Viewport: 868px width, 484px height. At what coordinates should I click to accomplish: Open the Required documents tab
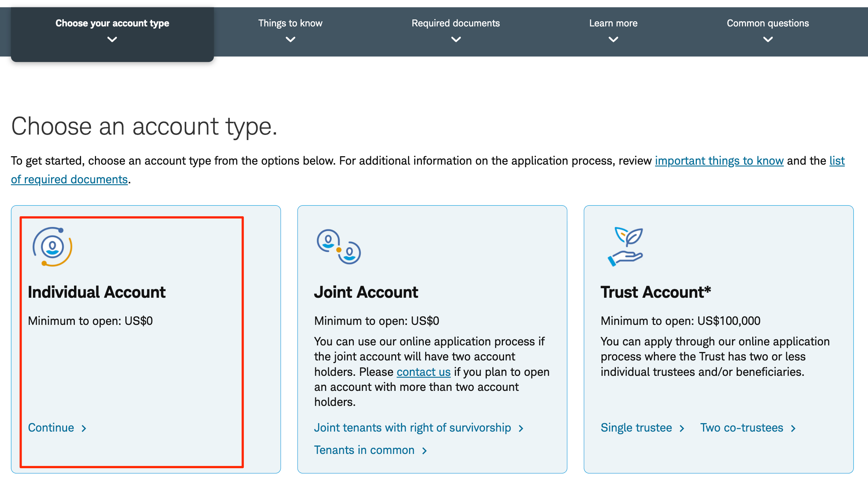(x=456, y=23)
